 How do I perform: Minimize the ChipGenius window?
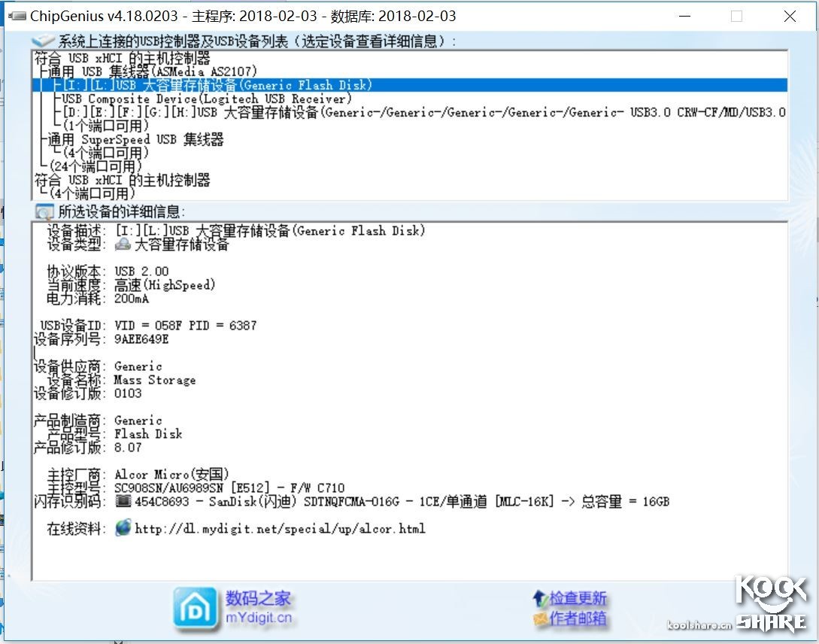(x=685, y=15)
